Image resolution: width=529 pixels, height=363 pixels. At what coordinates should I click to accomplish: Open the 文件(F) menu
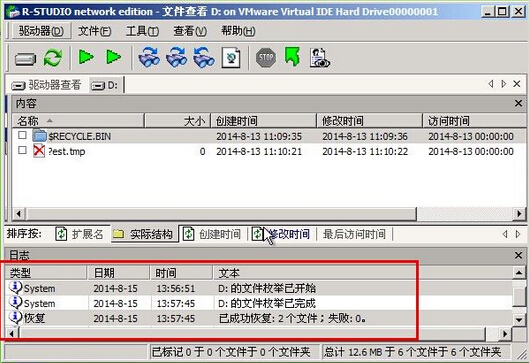94,31
